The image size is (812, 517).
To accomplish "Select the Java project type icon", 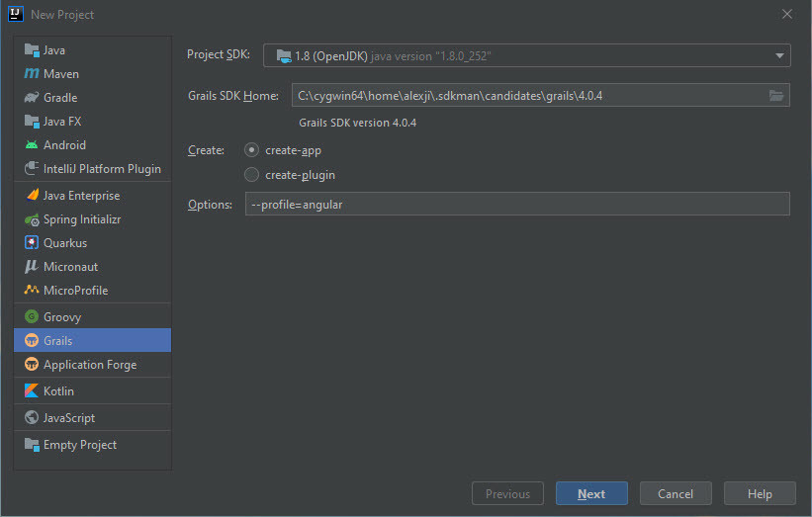I will coord(32,50).
